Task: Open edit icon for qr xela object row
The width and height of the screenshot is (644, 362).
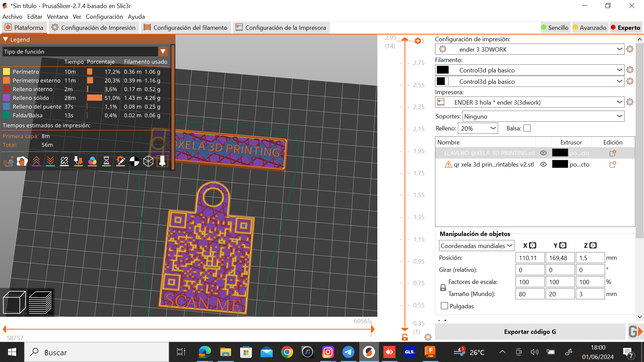Action: click(x=613, y=165)
